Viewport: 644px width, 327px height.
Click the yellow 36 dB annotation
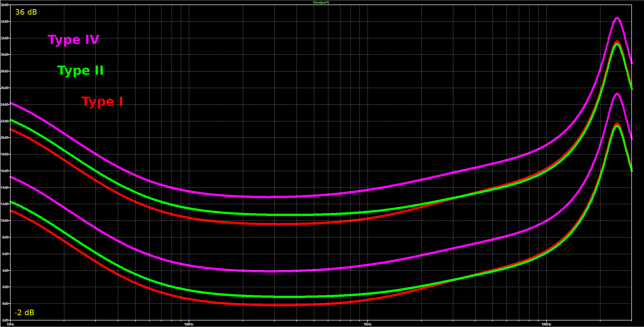click(26, 12)
